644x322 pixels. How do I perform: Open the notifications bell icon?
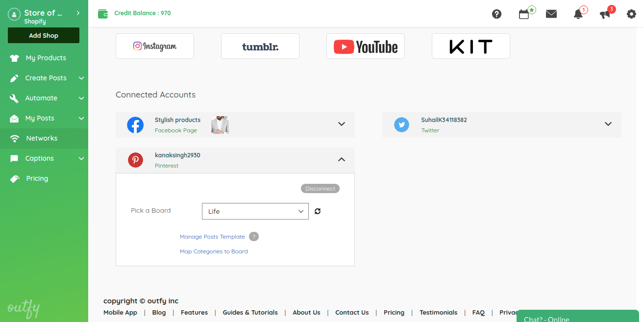tap(578, 14)
